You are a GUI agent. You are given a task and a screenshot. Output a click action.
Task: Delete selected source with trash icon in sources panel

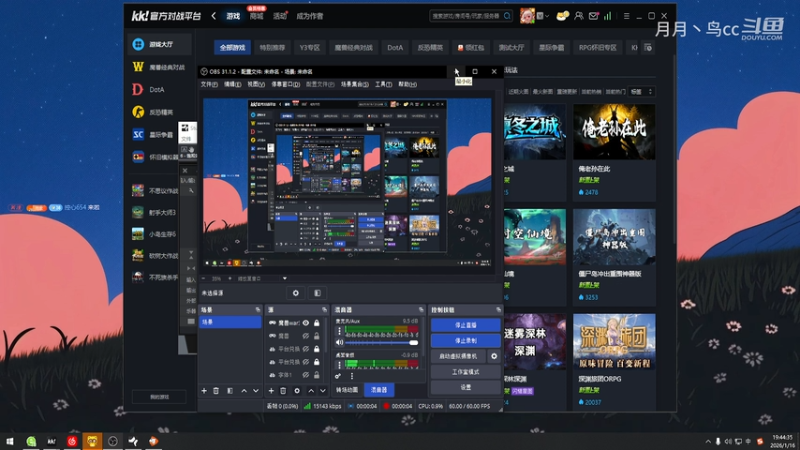(283, 391)
